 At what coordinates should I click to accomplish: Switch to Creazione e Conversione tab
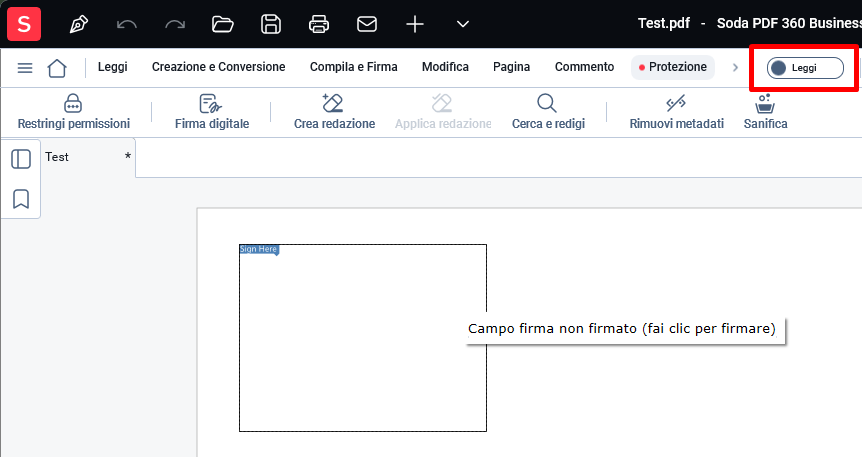218,67
